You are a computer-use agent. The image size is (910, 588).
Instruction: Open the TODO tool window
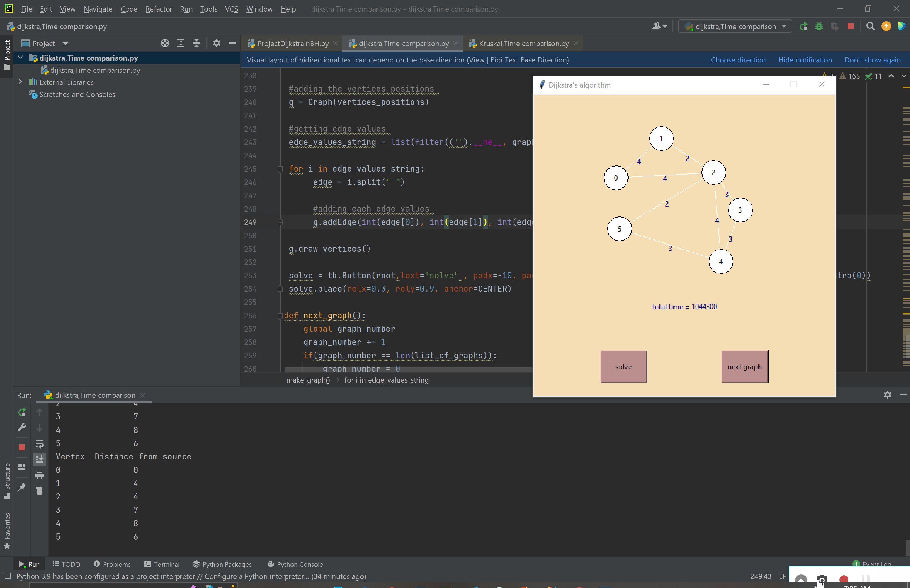click(66, 564)
